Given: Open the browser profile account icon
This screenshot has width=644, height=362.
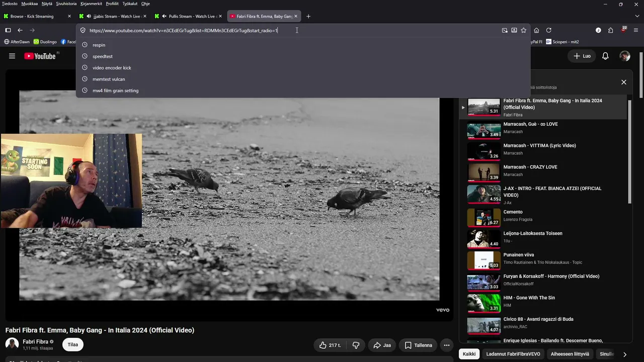Looking at the screenshot, I should (x=598, y=30).
